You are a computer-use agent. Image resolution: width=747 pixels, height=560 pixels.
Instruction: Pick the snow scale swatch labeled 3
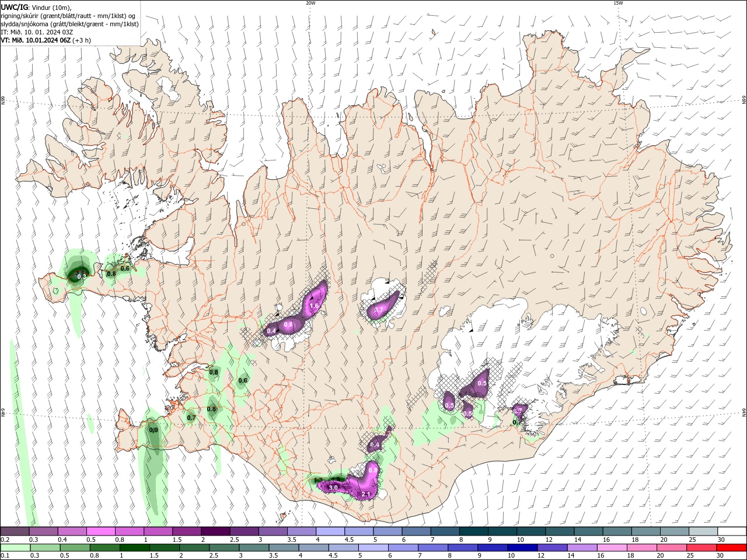click(x=272, y=531)
